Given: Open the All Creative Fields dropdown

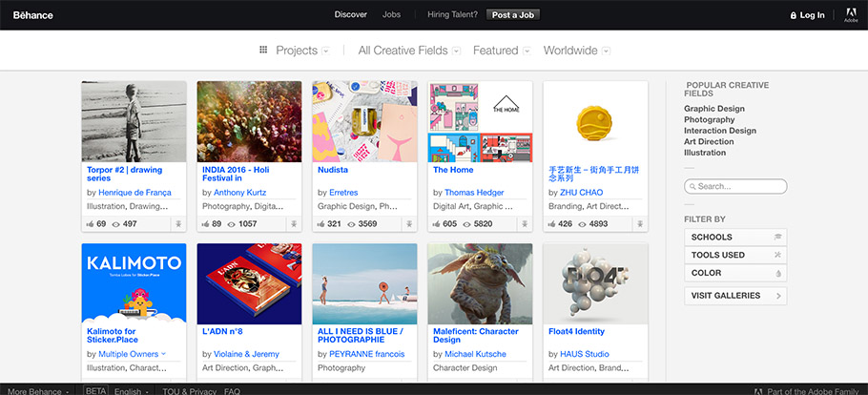Looking at the screenshot, I should [x=409, y=51].
